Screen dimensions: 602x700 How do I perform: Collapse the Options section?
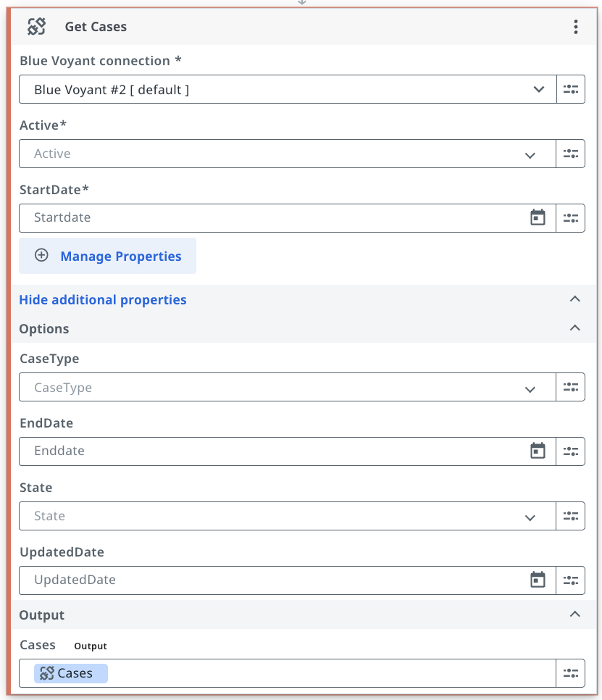pyautogui.click(x=575, y=328)
